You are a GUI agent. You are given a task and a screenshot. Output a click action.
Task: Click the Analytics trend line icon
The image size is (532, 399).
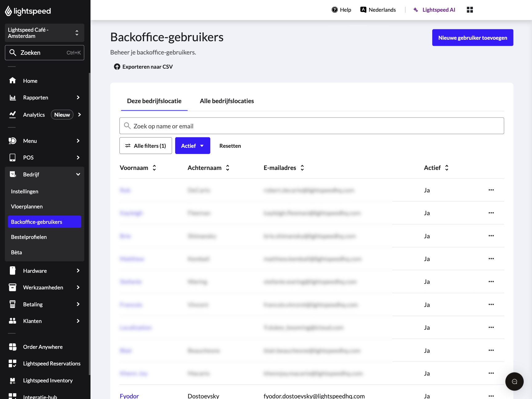coord(13,115)
